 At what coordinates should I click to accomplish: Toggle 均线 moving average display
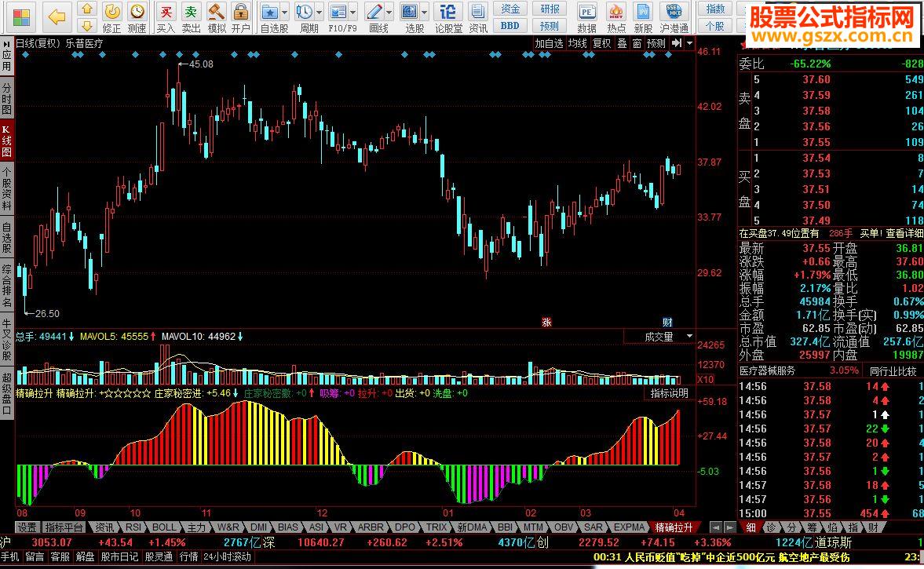click(x=578, y=44)
